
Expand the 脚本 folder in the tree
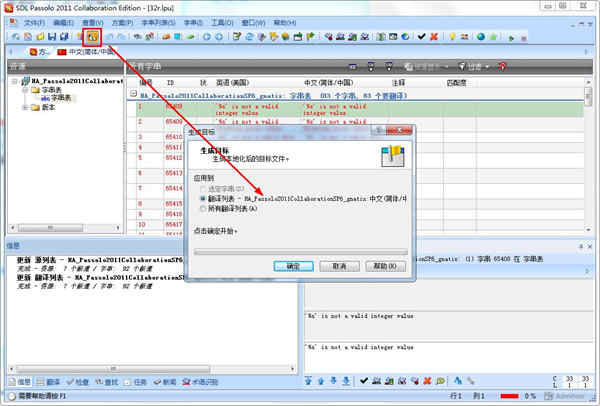click(25, 107)
